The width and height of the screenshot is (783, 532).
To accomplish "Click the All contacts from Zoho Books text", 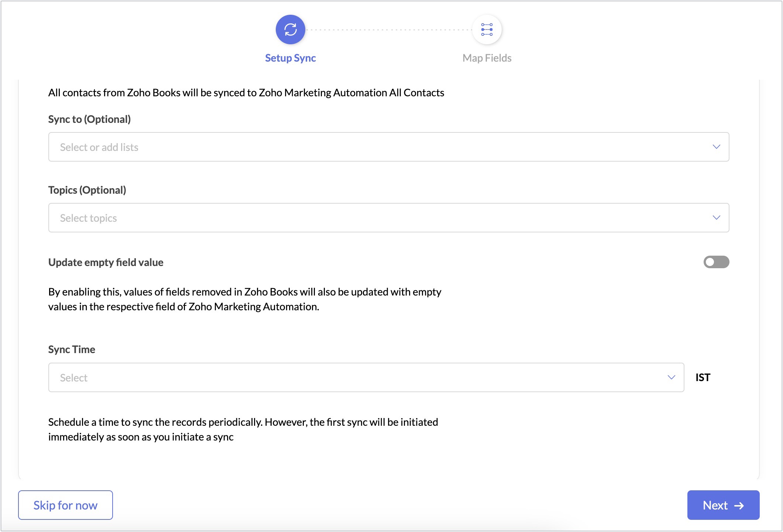I will [x=246, y=93].
